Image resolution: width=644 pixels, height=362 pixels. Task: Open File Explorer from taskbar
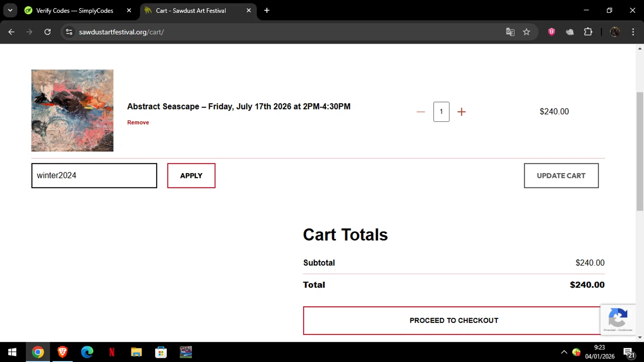[137, 352]
